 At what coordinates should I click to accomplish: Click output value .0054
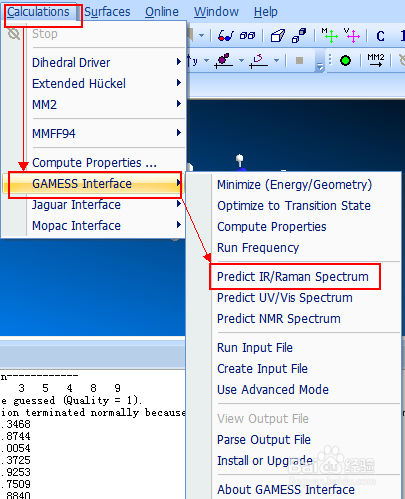tap(16, 448)
